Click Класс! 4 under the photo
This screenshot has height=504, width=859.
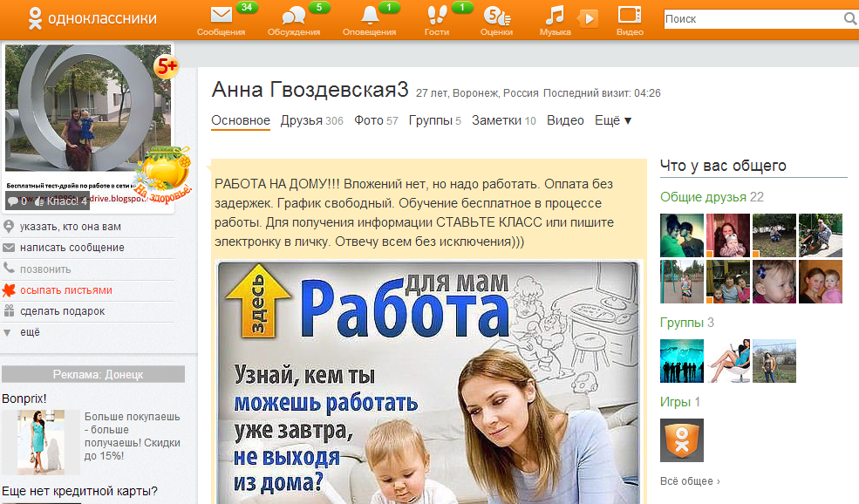coord(60,201)
